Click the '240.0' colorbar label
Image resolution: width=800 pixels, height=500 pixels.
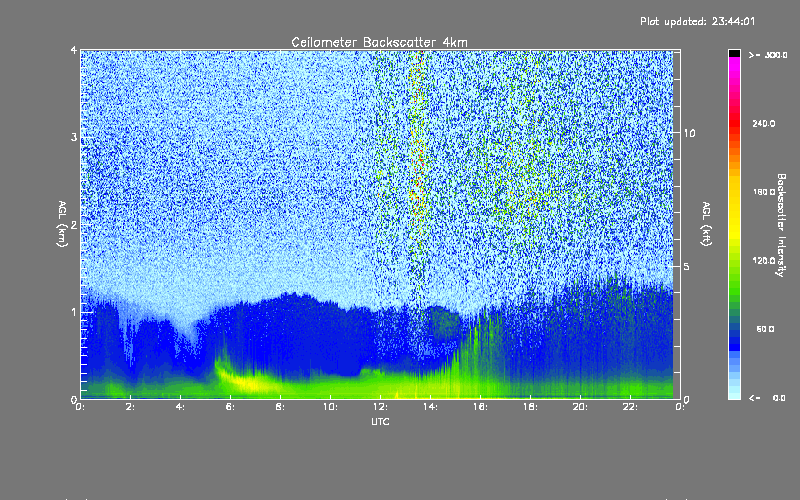click(x=764, y=123)
